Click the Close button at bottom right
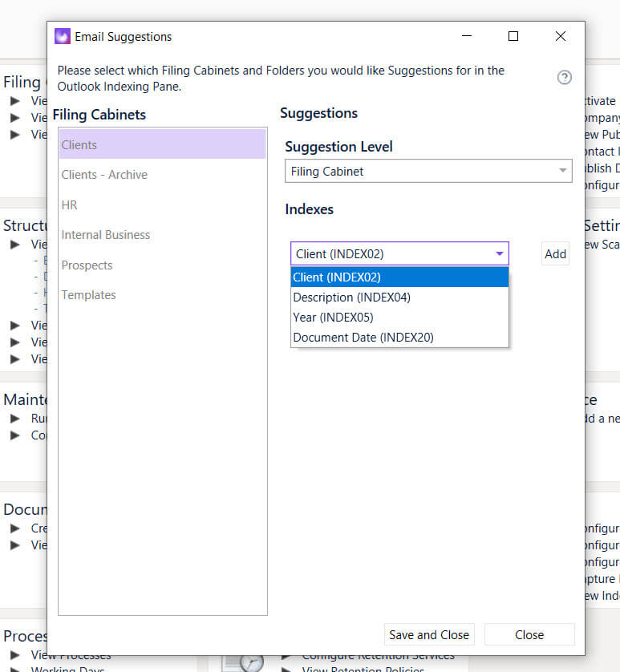Viewport: 620px width, 672px height. click(529, 634)
